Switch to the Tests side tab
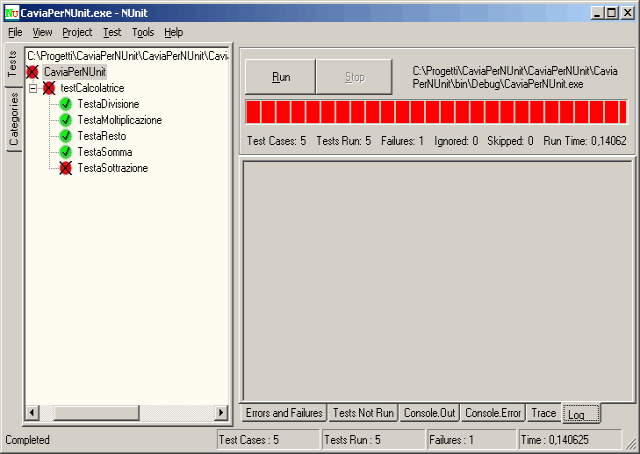Image resolution: width=640 pixels, height=454 pixels. (x=13, y=64)
